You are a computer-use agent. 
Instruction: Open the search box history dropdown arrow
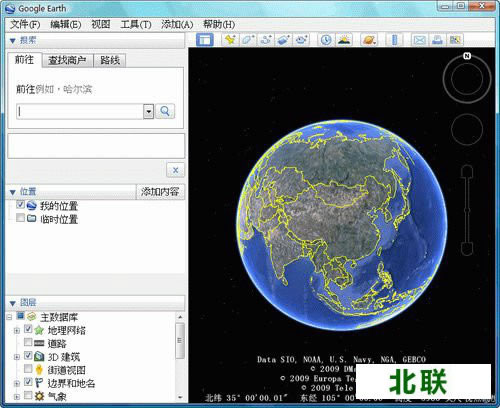148,111
